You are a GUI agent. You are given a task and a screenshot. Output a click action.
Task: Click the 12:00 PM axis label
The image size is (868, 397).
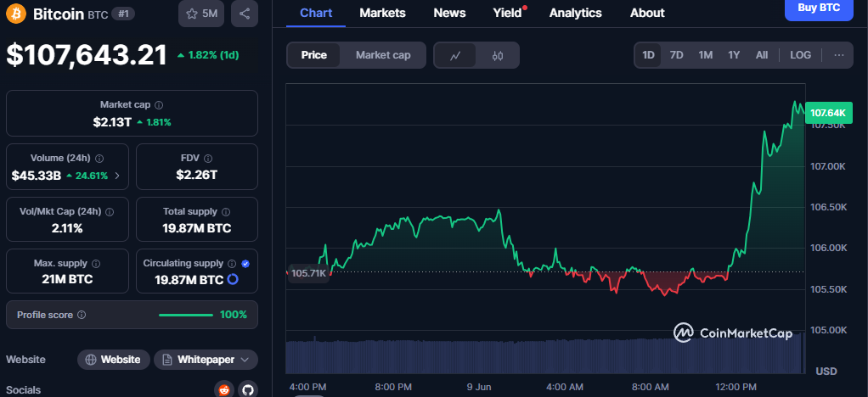click(737, 387)
